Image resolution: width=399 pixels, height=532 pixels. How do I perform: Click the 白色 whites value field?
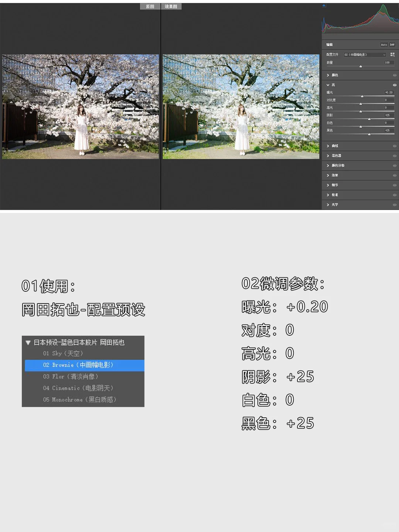pos(389,123)
